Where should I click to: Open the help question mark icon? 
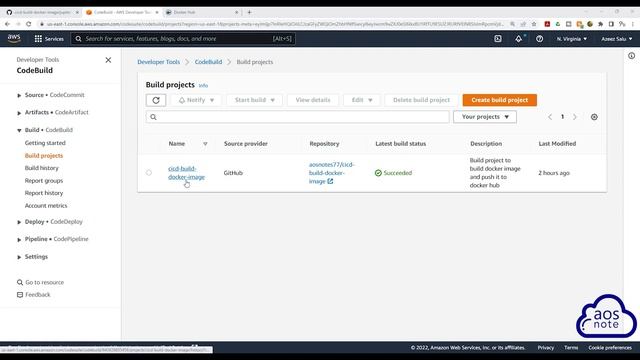point(540,39)
